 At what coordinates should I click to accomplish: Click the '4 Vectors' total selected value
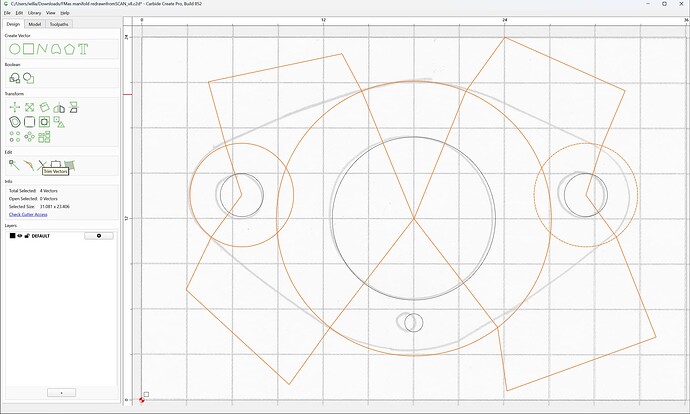point(49,191)
